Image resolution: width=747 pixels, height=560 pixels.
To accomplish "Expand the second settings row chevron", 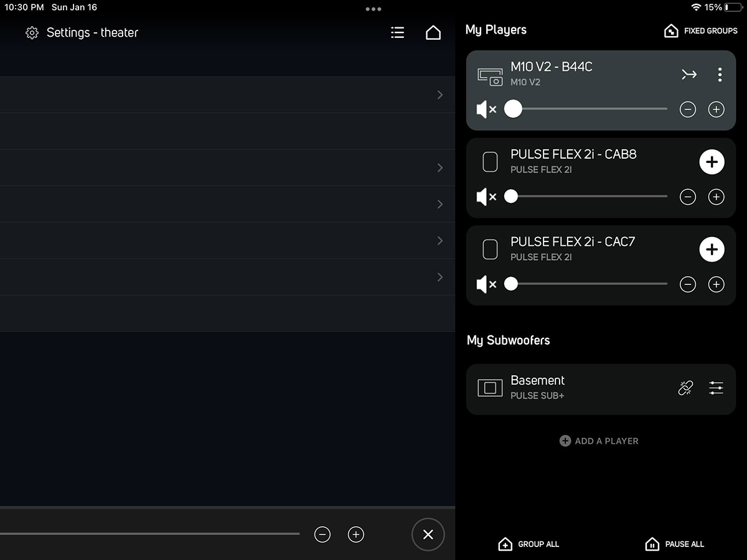I will (x=440, y=167).
